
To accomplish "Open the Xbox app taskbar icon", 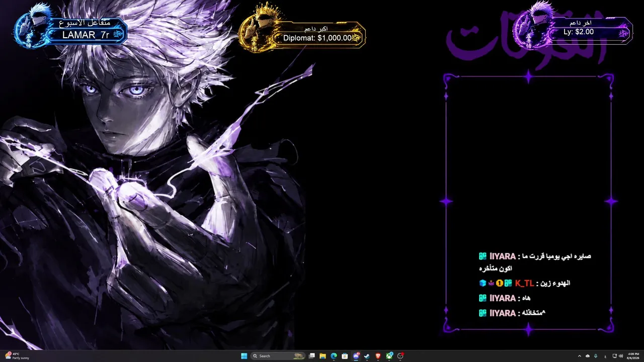I will [x=389, y=356].
